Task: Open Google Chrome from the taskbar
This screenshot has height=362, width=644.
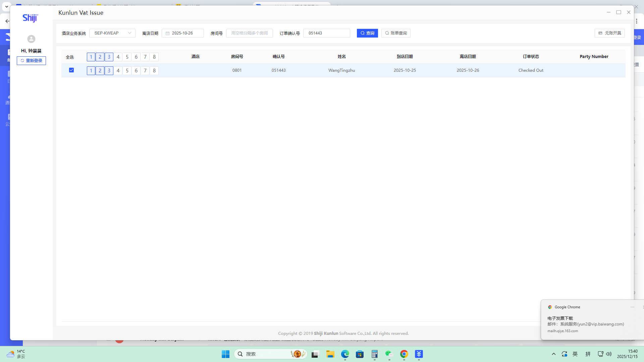Action: click(x=404, y=354)
